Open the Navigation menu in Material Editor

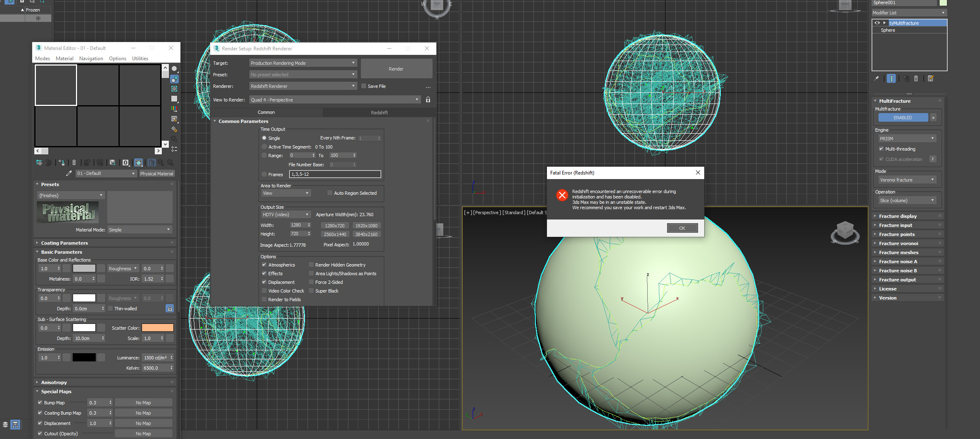click(x=91, y=58)
